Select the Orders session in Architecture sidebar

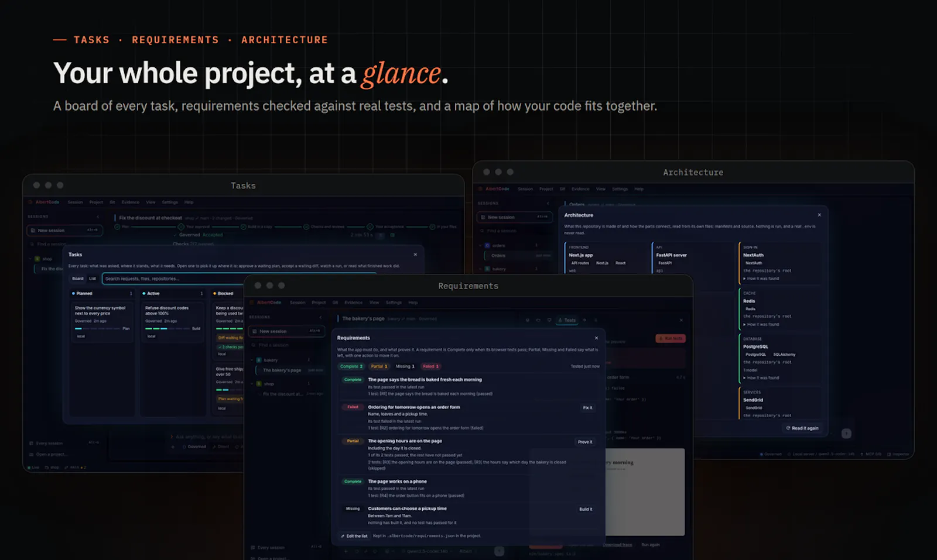[518, 256]
